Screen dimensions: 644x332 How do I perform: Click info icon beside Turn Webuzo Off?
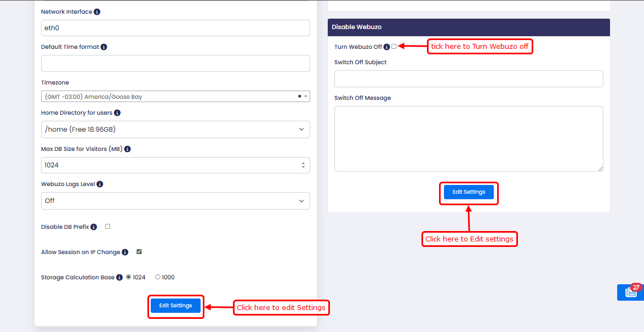click(x=387, y=47)
